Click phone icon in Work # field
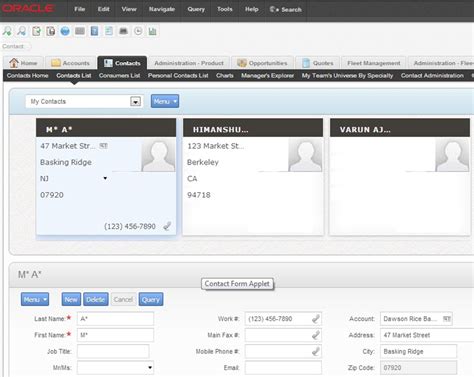 coord(316,319)
